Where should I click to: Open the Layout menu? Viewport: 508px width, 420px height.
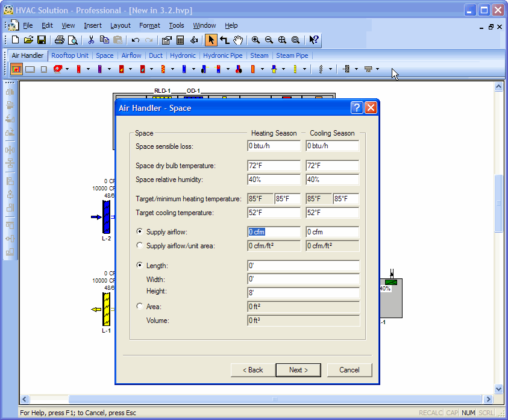pyautogui.click(x=120, y=25)
